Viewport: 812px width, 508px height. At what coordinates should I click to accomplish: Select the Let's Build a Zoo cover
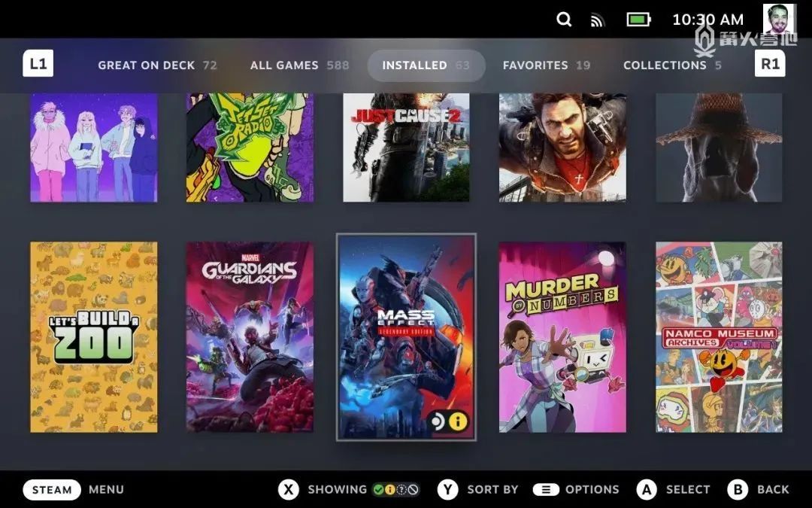[x=94, y=337]
